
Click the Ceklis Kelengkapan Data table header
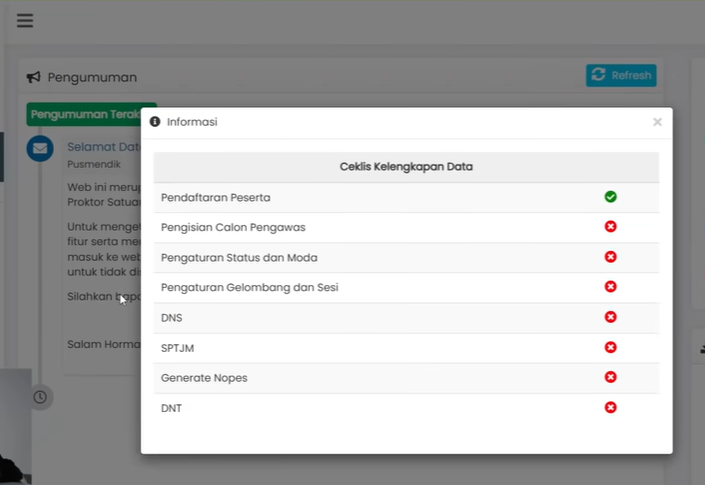click(x=406, y=167)
